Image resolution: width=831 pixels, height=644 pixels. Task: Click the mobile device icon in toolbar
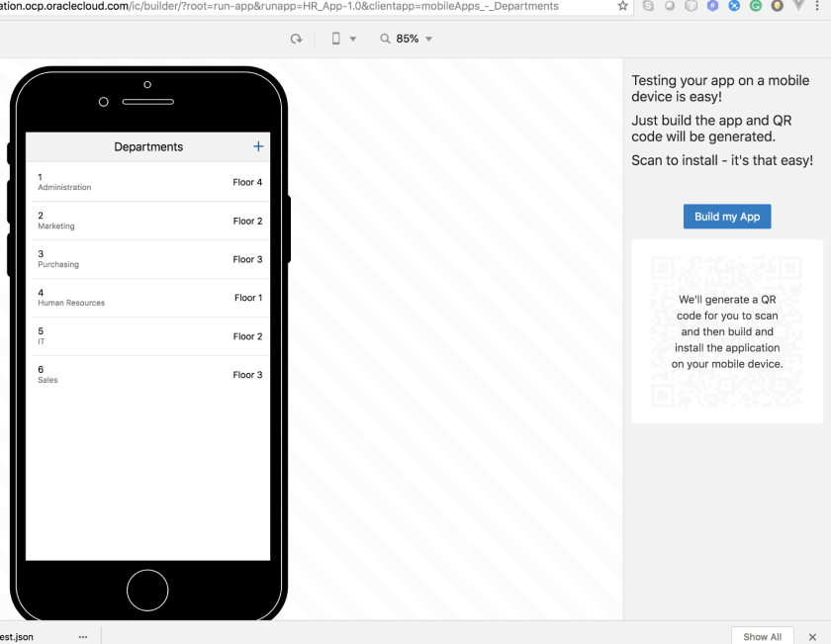click(x=336, y=39)
